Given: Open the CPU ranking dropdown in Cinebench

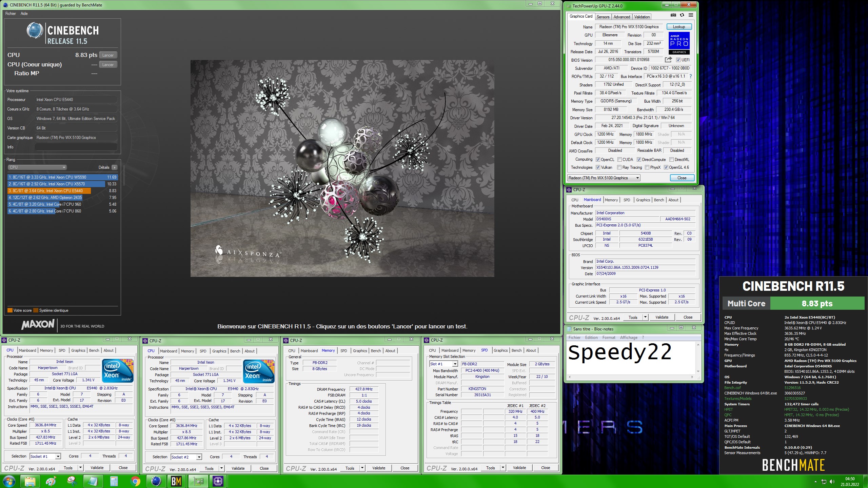Looking at the screenshot, I should (x=37, y=167).
